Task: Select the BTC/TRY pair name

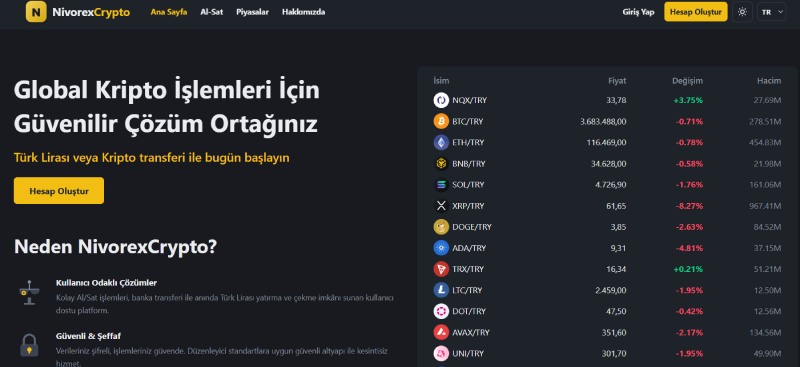Action: click(467, 121)
